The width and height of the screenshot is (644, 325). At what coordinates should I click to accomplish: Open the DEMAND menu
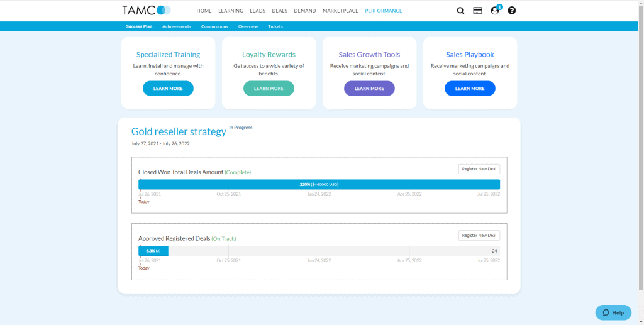coord(305,11)
